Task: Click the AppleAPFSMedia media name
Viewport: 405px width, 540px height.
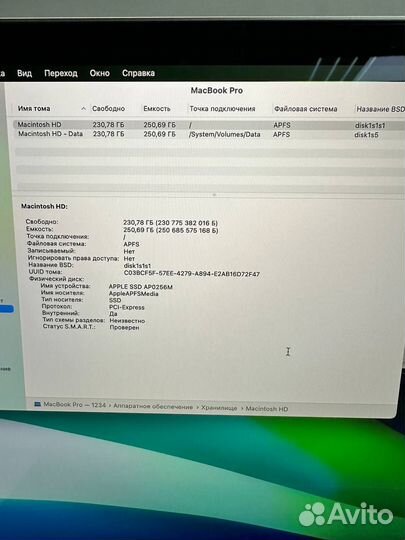Action: (134, 293)
